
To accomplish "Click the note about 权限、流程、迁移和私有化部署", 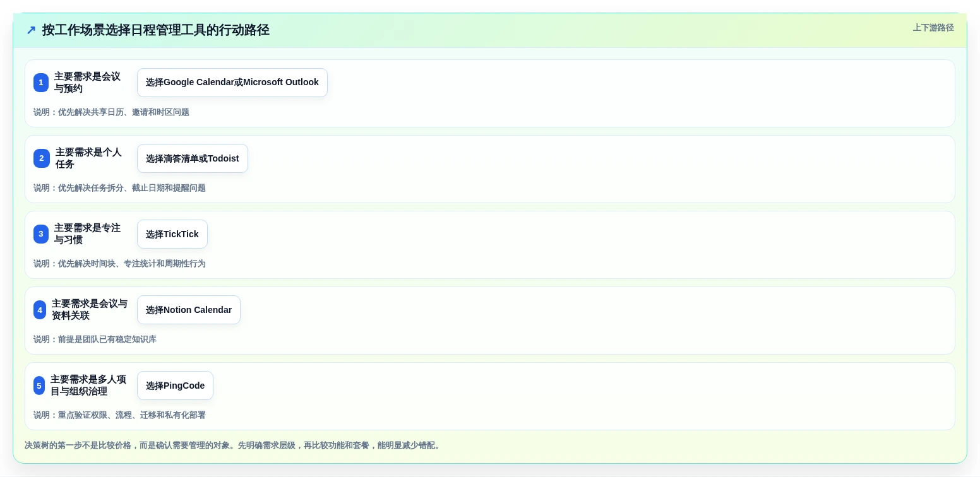I will [119, 415].
